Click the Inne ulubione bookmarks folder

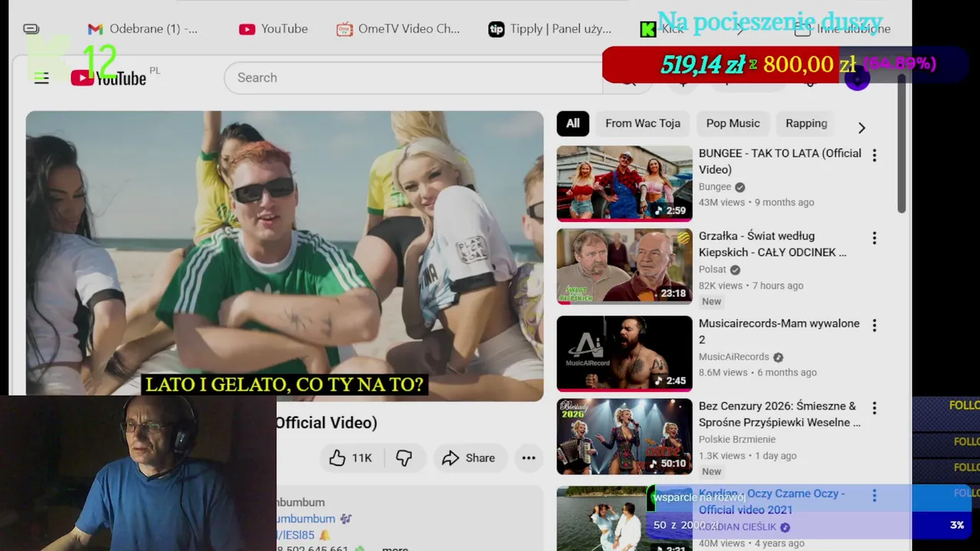(842, 29)
